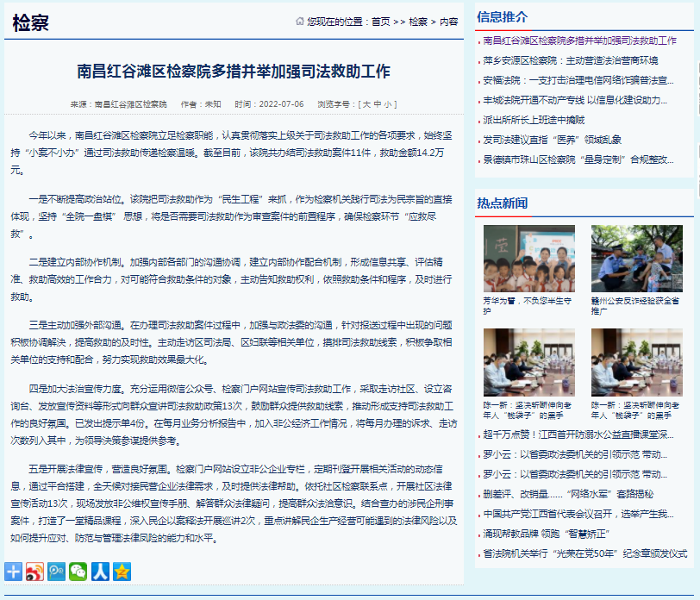Share the article to Sina Weibo

pos(34,572)
